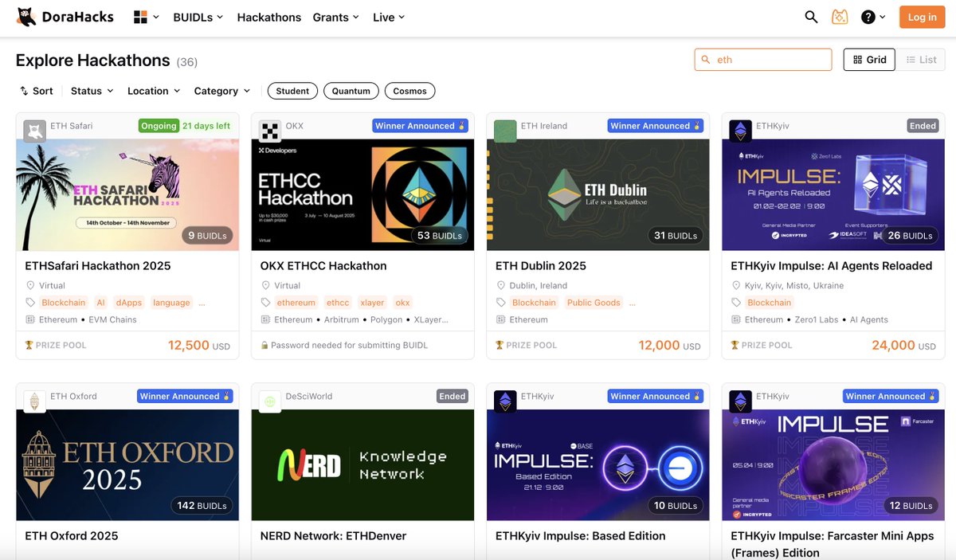Toggle the Student filter chip

click(292, 91)
